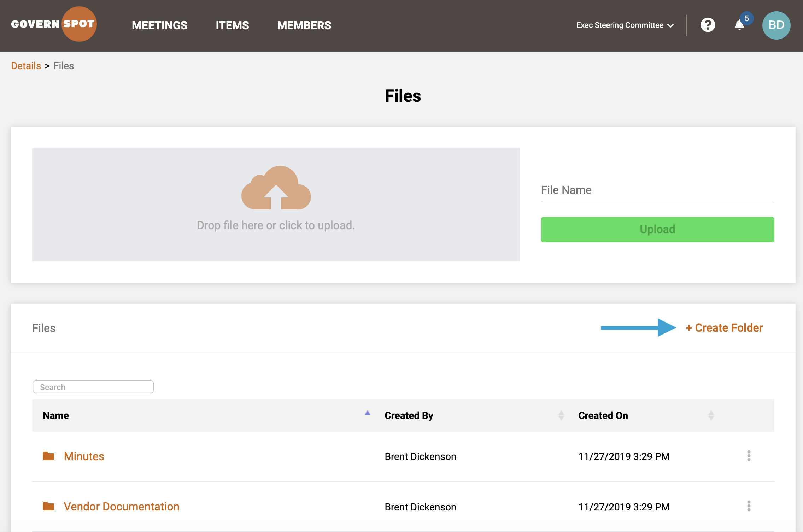The width and height of the screenshot is (803, 532).
Task: Open the BD user avatar menu
Action: pyautogui.click(x=776, y=25)
